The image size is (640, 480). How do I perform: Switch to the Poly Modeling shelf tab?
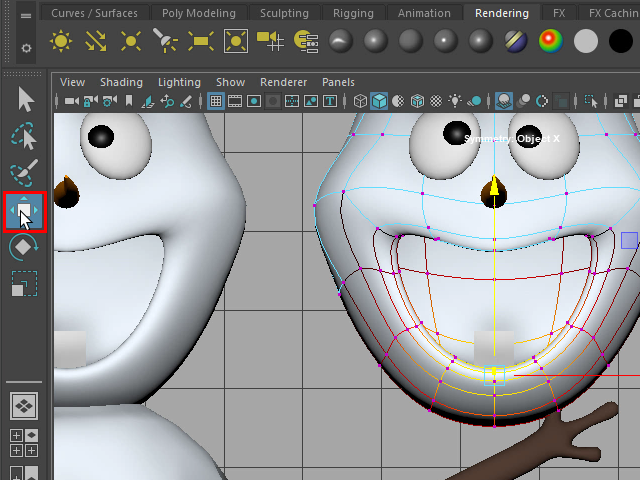click(x=199, y=13)
